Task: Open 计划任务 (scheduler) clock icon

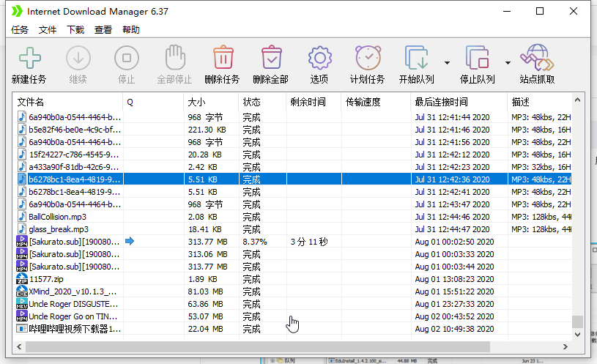Action: [368, 58]
